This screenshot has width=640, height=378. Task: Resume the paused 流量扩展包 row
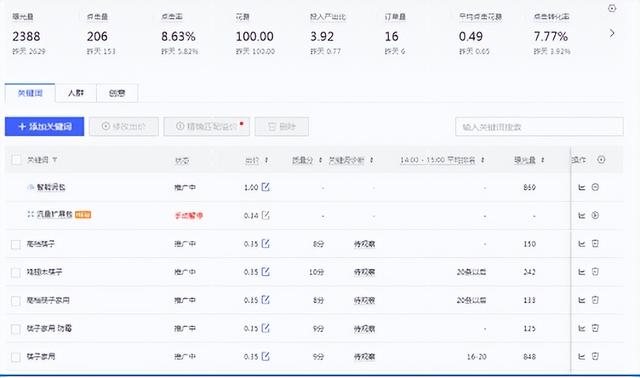[595, 215]
